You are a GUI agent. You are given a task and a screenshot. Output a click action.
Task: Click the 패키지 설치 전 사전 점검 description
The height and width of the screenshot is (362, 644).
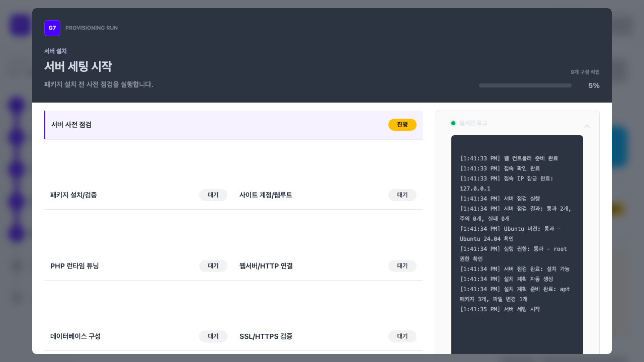[99, 84]
